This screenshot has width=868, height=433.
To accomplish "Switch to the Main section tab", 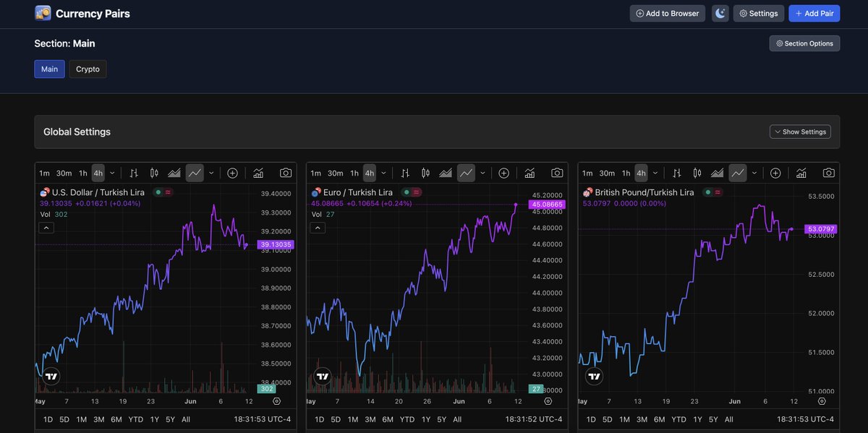I will 49,69.
